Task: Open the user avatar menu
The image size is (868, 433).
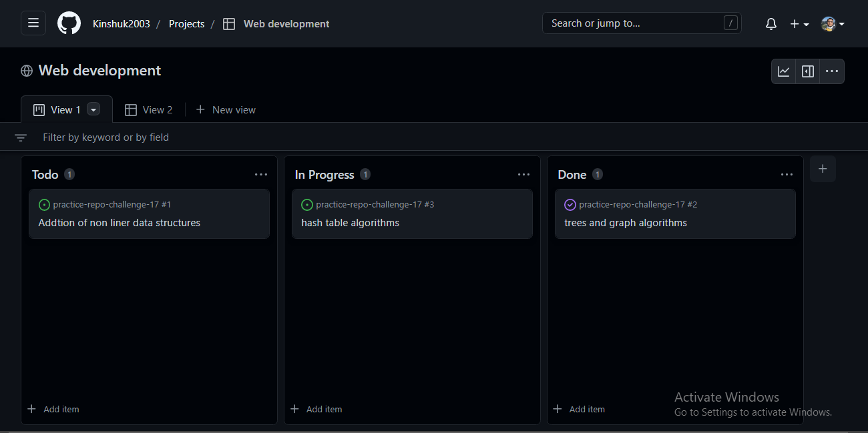Action: [x=833, y=23]
